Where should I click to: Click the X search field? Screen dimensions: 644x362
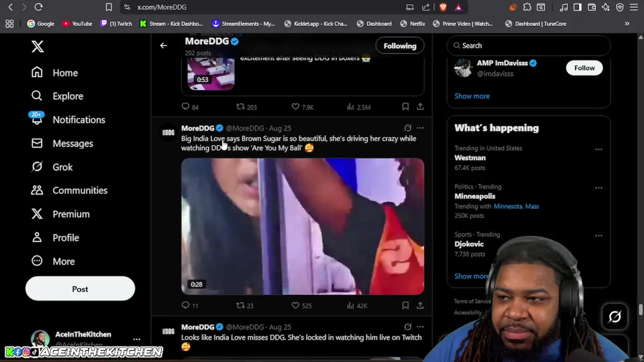pyautogui.click(x=528, y=45)
